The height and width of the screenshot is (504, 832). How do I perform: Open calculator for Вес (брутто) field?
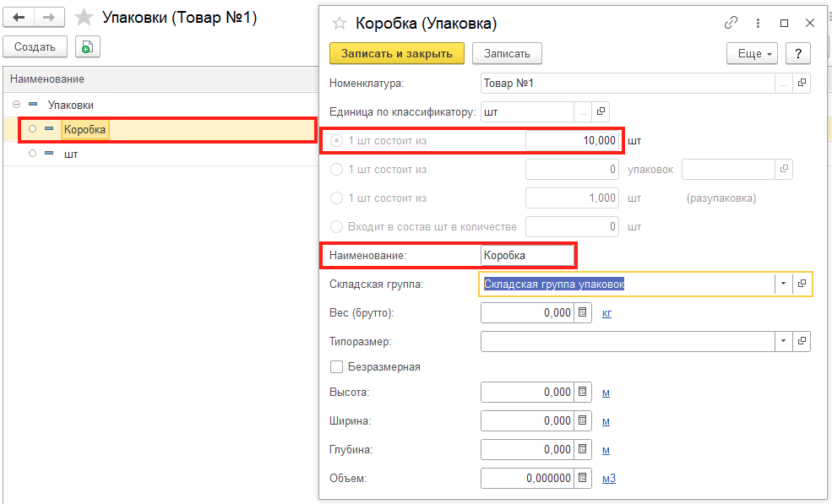(x=582, y=312)
